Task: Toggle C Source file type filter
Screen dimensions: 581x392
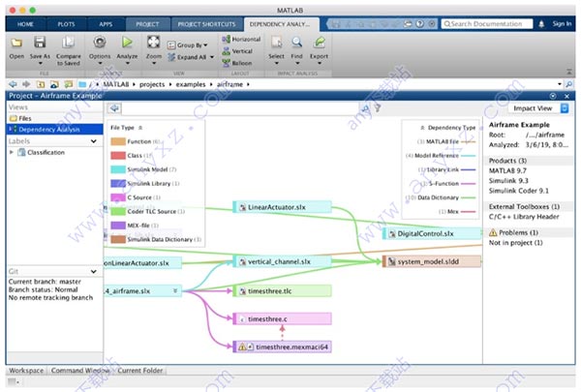Action: click(136, 197)
